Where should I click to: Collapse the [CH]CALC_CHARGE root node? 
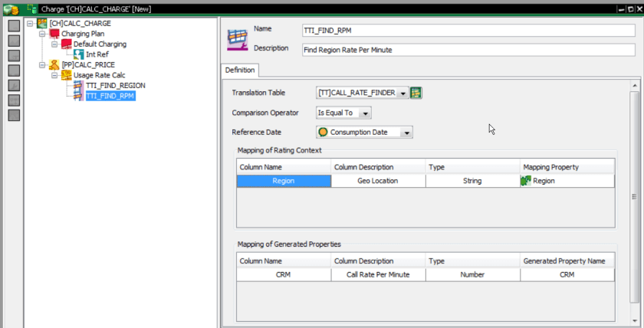(x=29, y=23)
